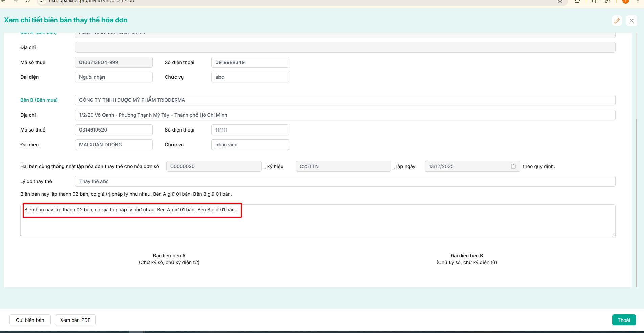Click buyer name field CÔNG TY TNHH DƯỢC MỸ PHẨM

click(x=345, y=100)
